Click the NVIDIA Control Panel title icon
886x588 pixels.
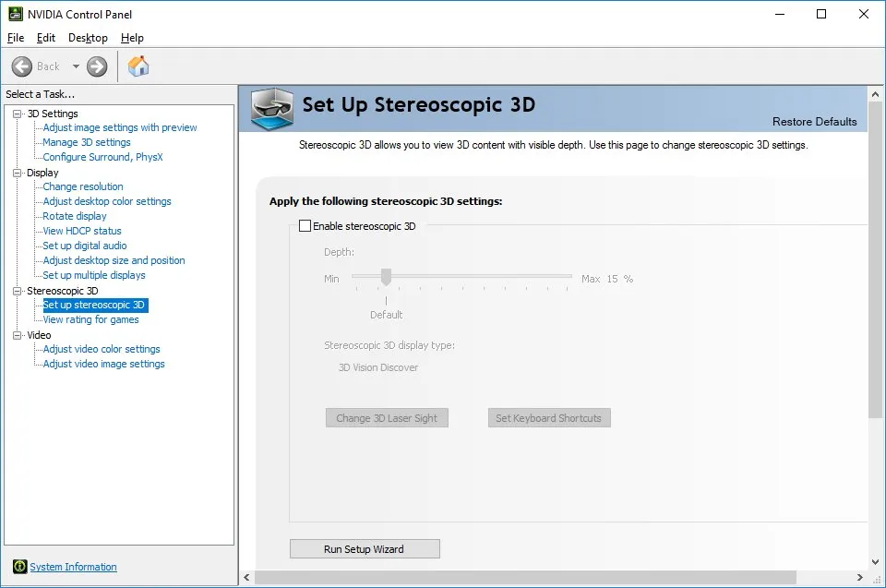[x=16, y=14]
